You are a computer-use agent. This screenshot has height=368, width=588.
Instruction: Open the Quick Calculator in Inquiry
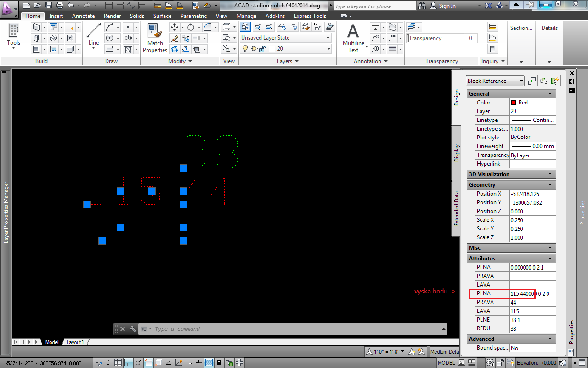pyautogui.click(x=492, y=49)
